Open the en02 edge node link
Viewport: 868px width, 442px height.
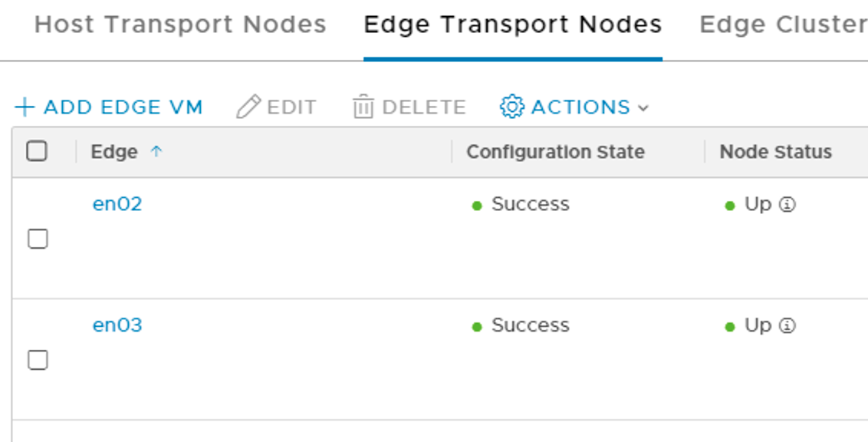117,205
